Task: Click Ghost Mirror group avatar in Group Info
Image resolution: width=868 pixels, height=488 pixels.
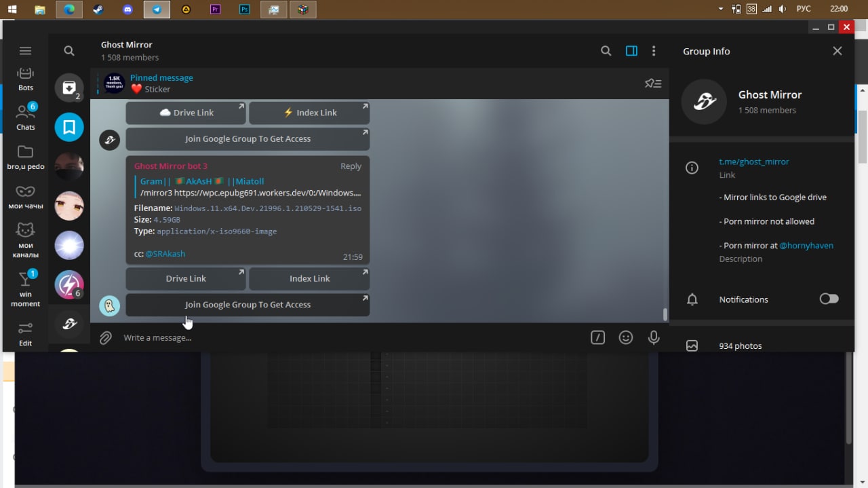Action: click(x=704, y=102)
